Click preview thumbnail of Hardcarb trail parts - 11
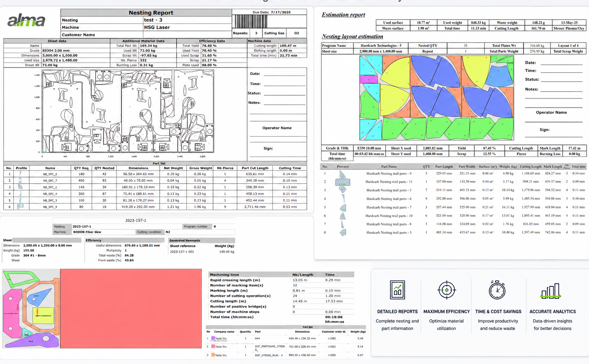The image size is (589, 364). 342,182
